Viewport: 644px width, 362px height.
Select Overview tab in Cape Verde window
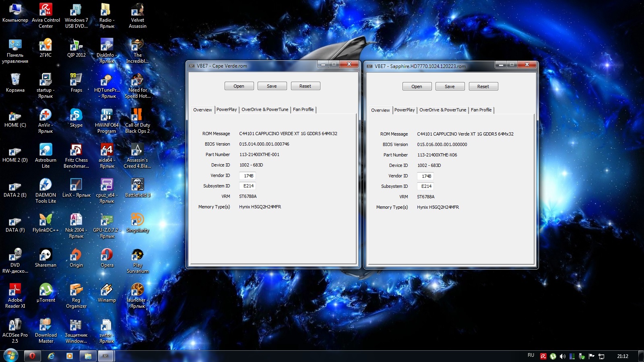202,110
